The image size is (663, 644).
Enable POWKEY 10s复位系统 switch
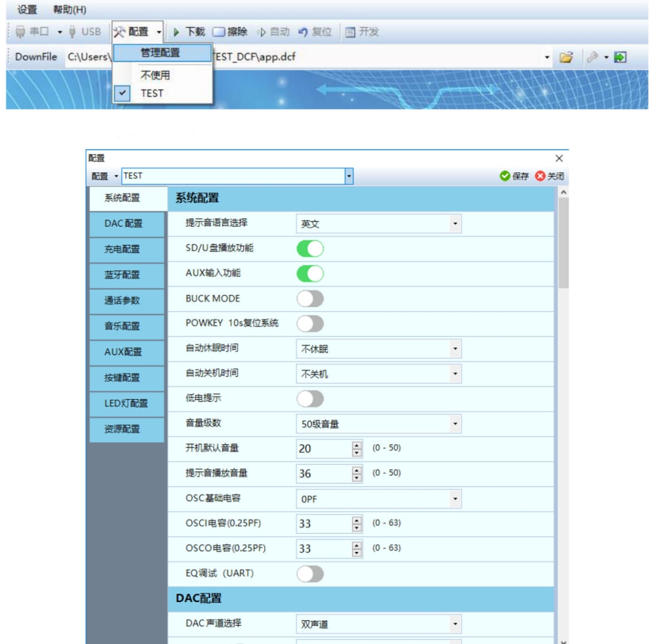310,324
